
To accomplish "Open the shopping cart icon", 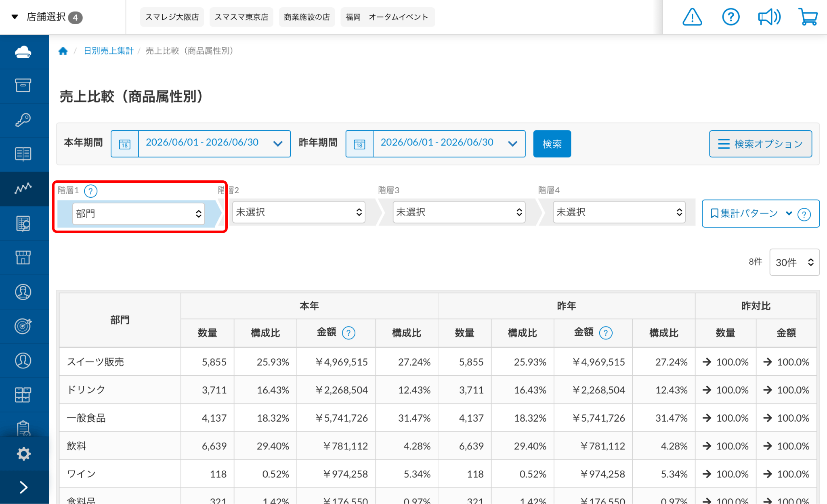I will click(x=808, y=17).
